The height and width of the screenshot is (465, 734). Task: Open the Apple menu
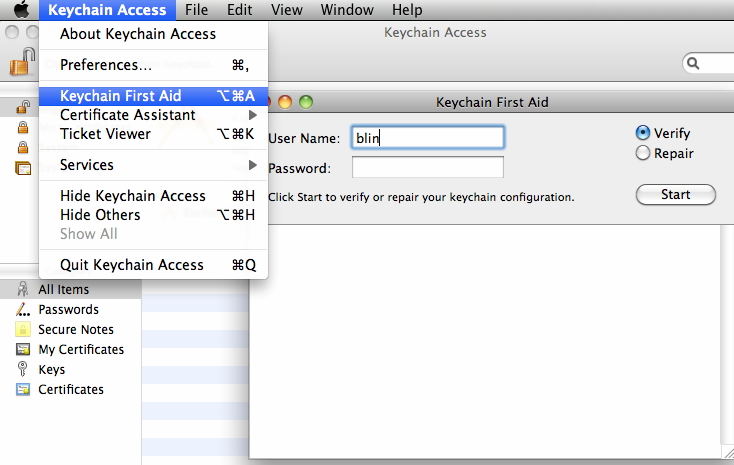point(21,10)
